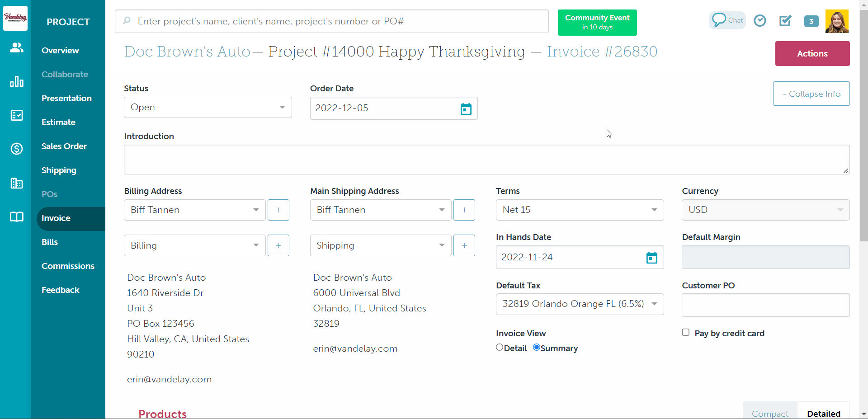
Task: Select the Summary invoice view radio button
Action: [x=537, y=347]
